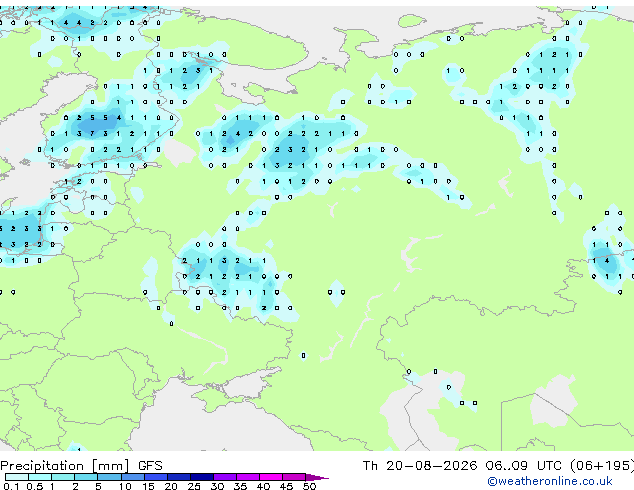Click the '06..09 UTC' time text

pyautogui.click(x=524, y=466)
